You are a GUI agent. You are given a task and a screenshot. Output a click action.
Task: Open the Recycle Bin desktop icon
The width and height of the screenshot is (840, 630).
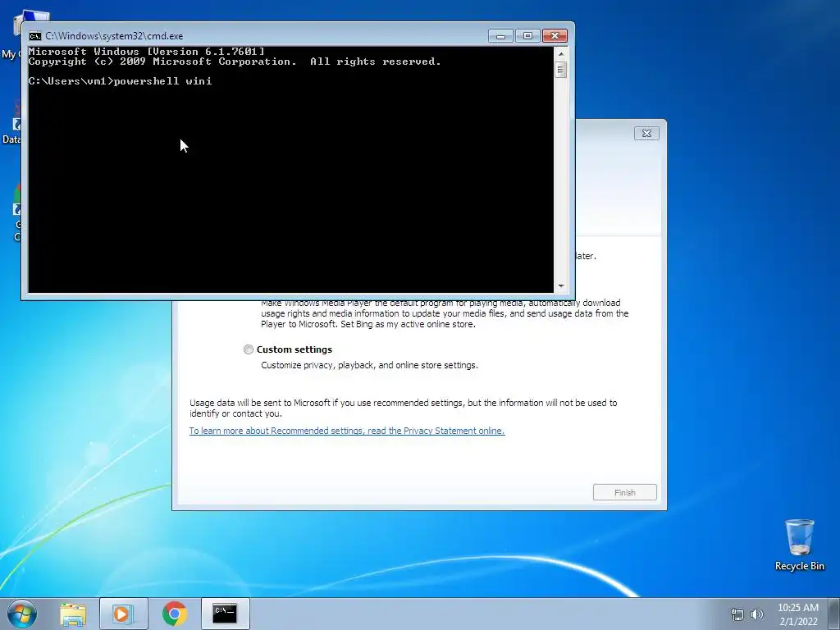799,545
